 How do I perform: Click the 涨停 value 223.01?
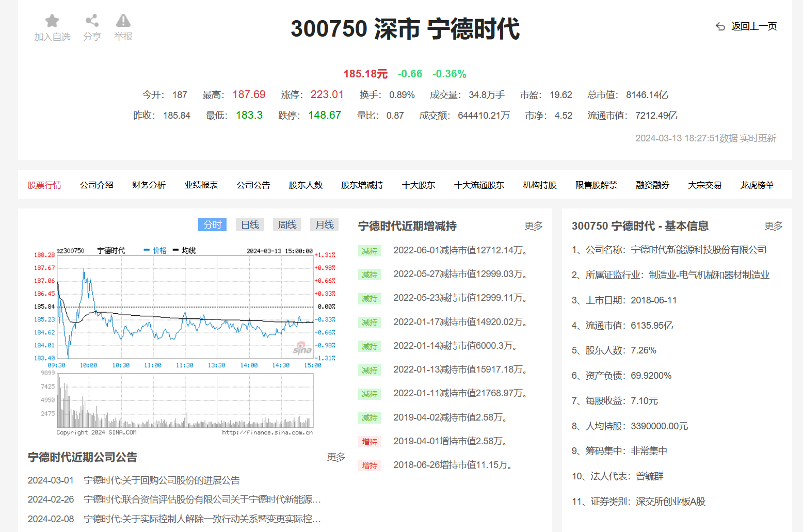pos(327,94)
